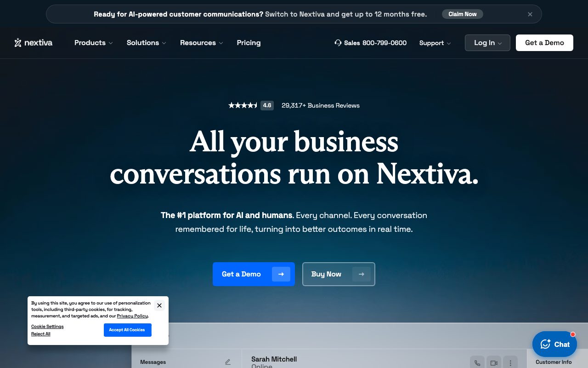The height and width of the screenshot is (368, 588).
Task: Click the Nextiva logo
Action: pos(34,43)
